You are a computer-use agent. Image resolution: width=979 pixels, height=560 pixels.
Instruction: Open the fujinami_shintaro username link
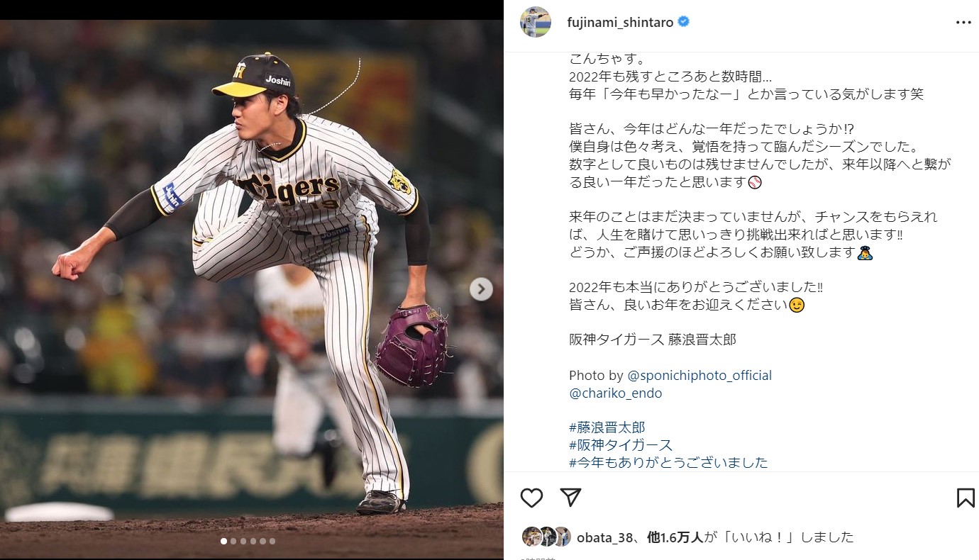[x=621, y=22]
